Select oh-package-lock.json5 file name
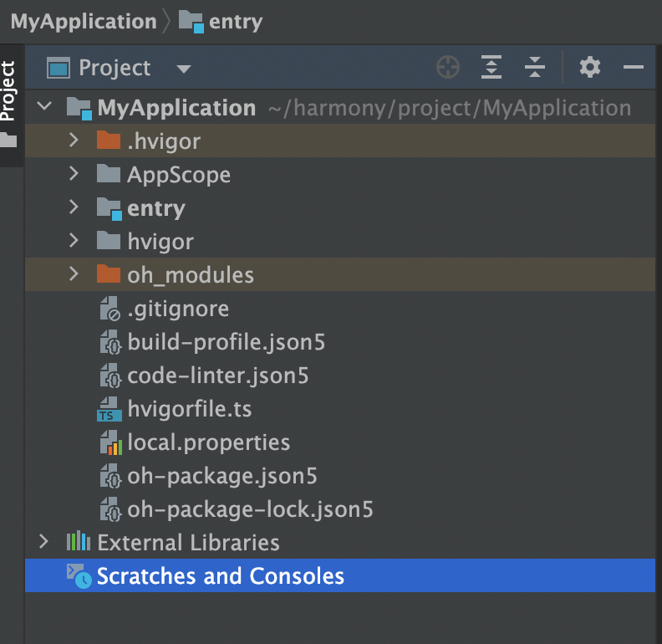662x644 pixels. point(251,509)
